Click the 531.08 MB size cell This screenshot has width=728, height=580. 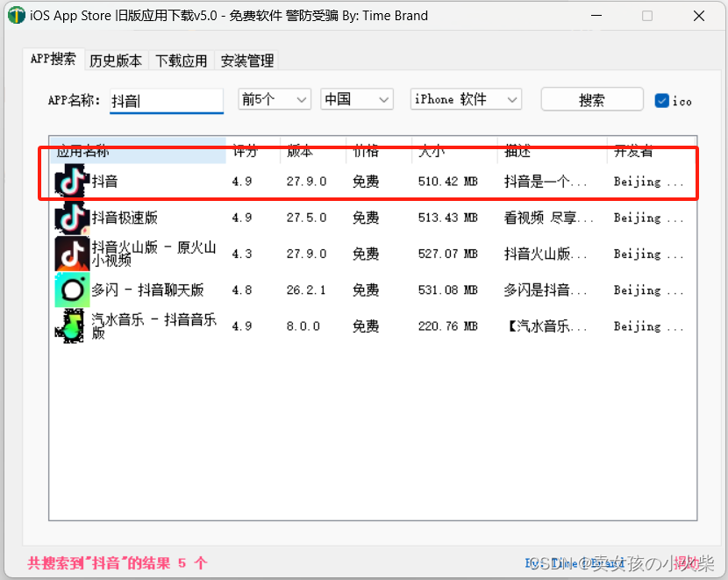(447, 290)
